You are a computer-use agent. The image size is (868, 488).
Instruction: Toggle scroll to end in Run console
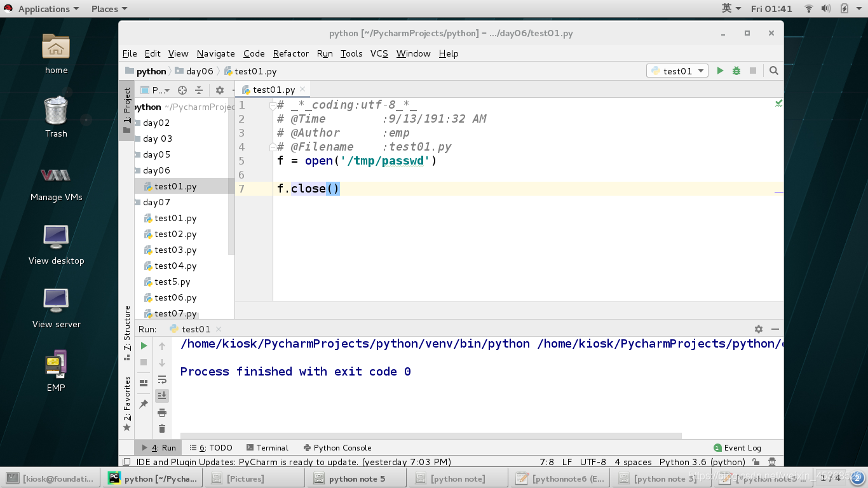point(162,395)
